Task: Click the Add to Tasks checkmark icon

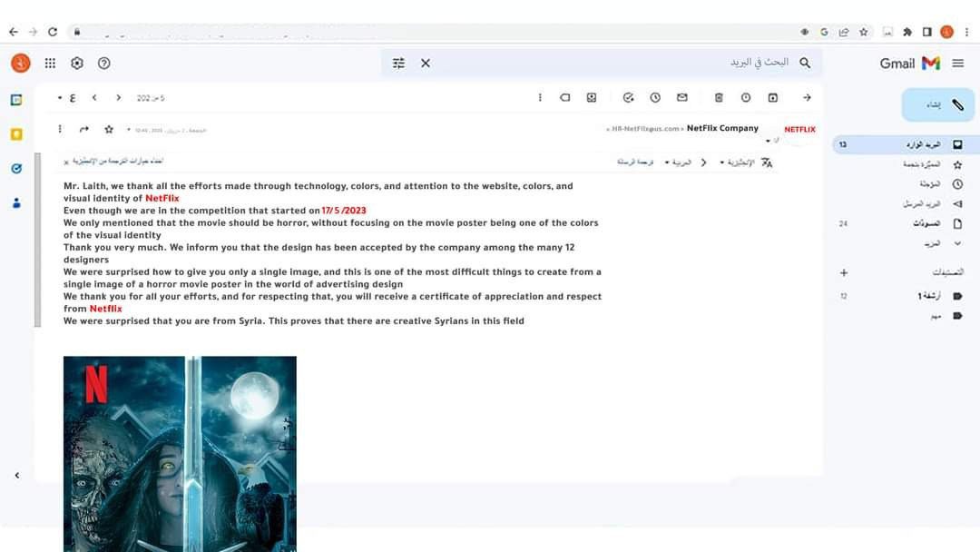Action: (x=628, y=98)
